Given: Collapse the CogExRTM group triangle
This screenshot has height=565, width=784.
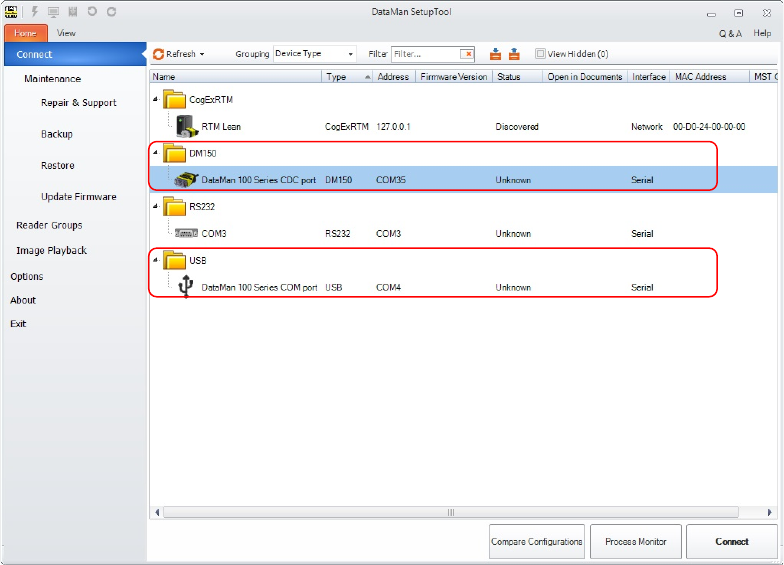Looking at the screenshot, I should (156, 99).
